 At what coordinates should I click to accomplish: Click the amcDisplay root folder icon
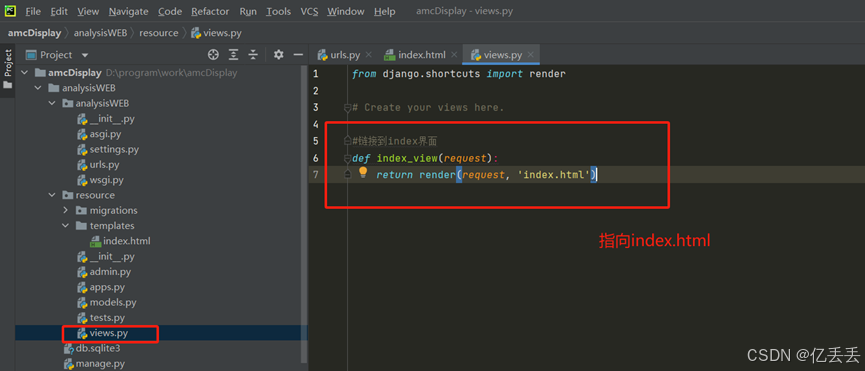40,73
